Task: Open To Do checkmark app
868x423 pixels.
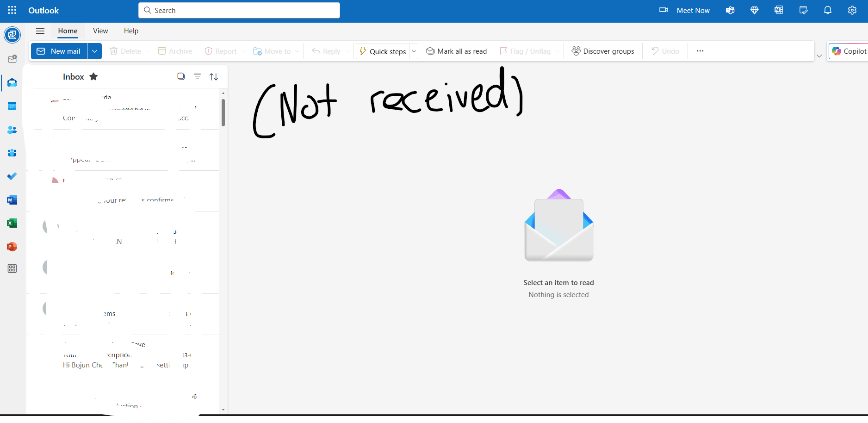Action: coord(12,176)
